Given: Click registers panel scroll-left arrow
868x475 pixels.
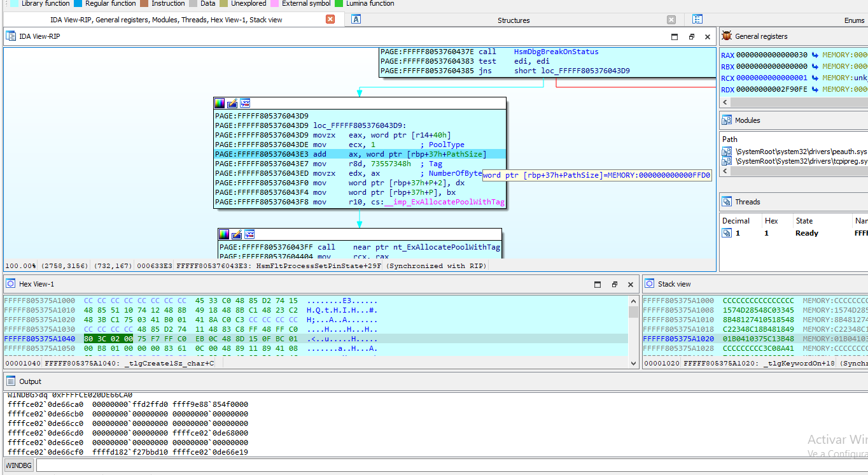Looking at the screenshot, I should 724,103.
